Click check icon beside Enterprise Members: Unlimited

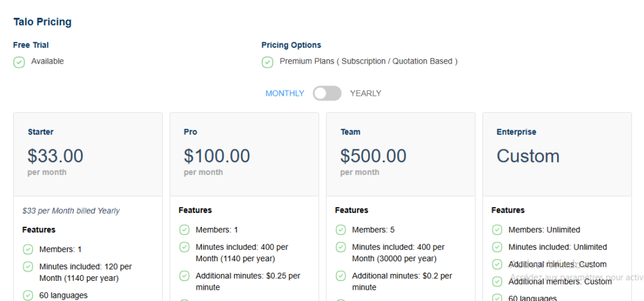497,230
